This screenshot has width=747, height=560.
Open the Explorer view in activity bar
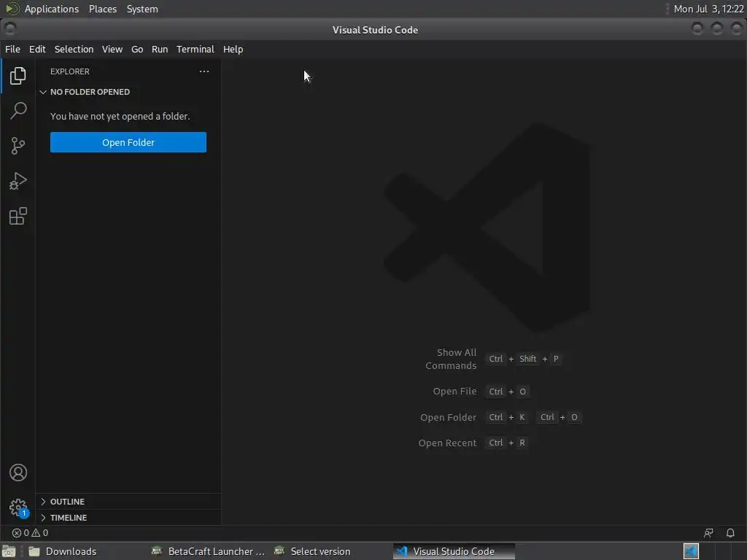tap(18, 76)
